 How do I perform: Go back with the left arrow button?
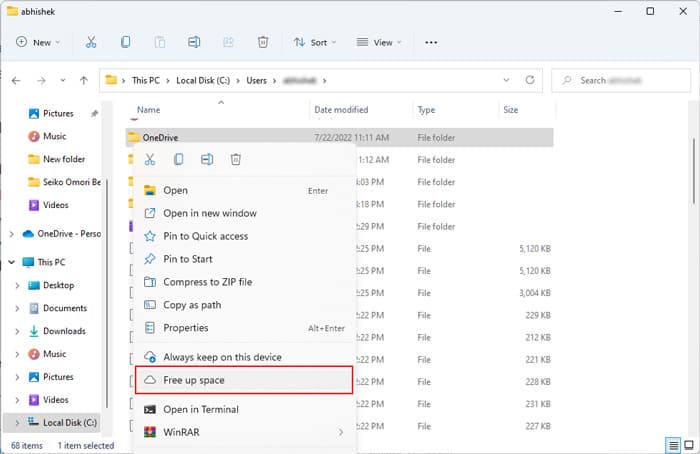(16, 80)
